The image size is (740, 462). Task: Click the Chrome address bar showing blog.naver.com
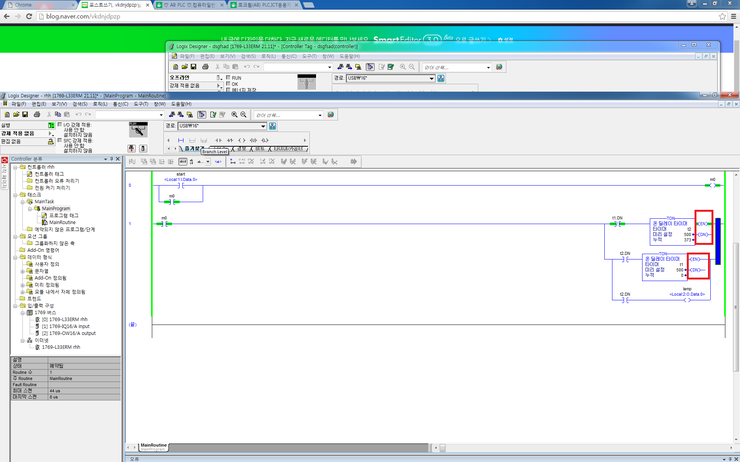pyautogui.click(x=378, y=16)
